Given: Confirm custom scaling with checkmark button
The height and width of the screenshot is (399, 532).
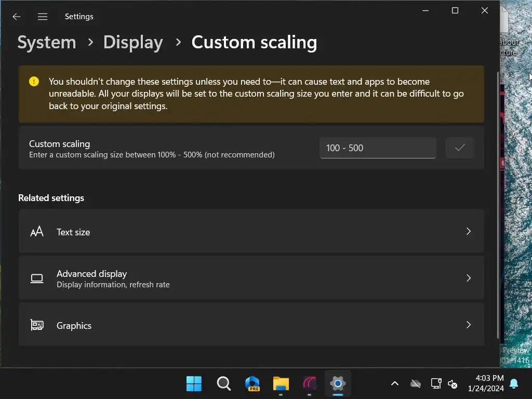Looking at the screenshot, I should 459,148.
